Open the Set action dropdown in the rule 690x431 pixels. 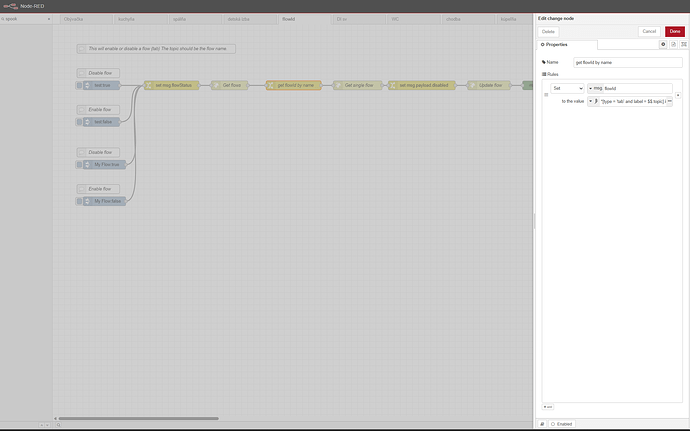567,88
